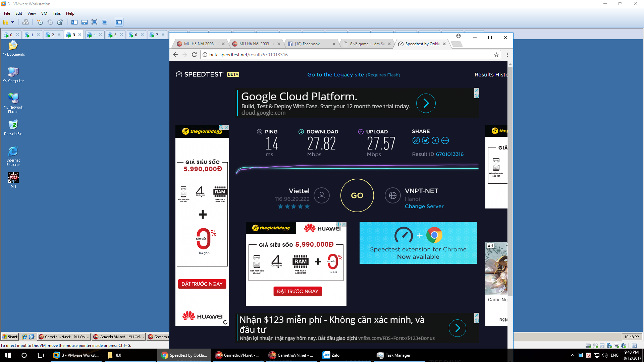Show hidden system tray icons

(572, 355)
